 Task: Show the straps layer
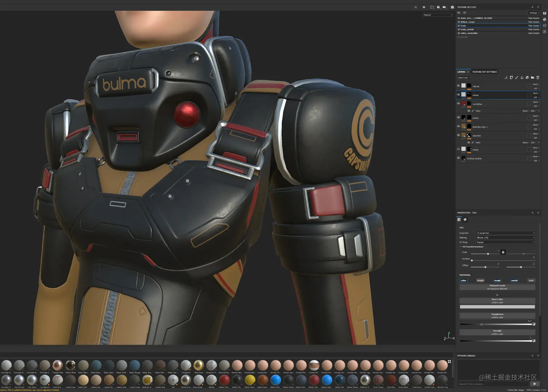click(458, 149)
